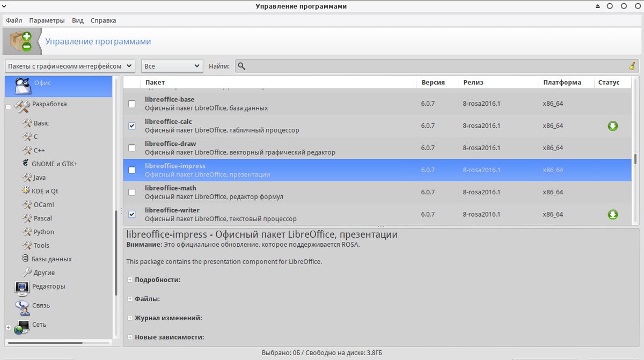
Task: Click the Другие wrench icon
Action: pos(26,273)
